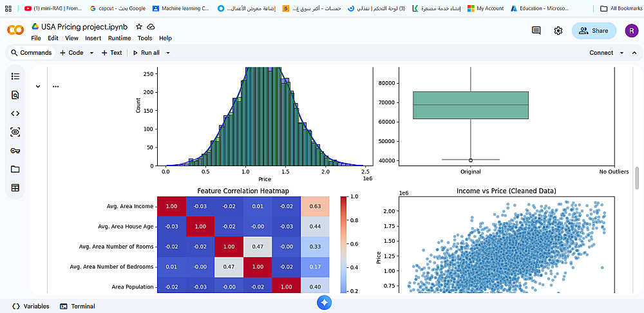Screen dimensions: 644x313
Task: Click the vertical scrollbar thumb on the right
Action: coord(637,178)
